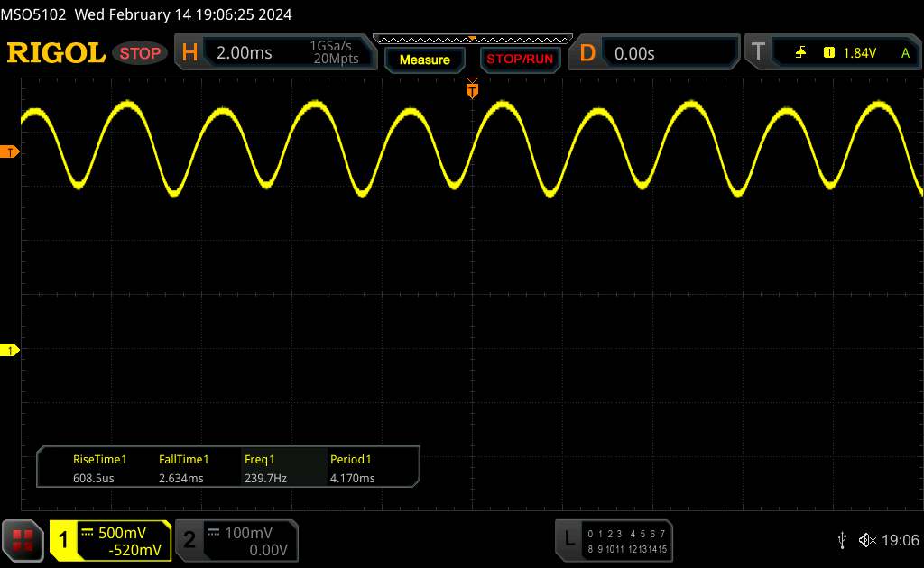Toggle channel 1 with the 500mV label

pos(111,540)
